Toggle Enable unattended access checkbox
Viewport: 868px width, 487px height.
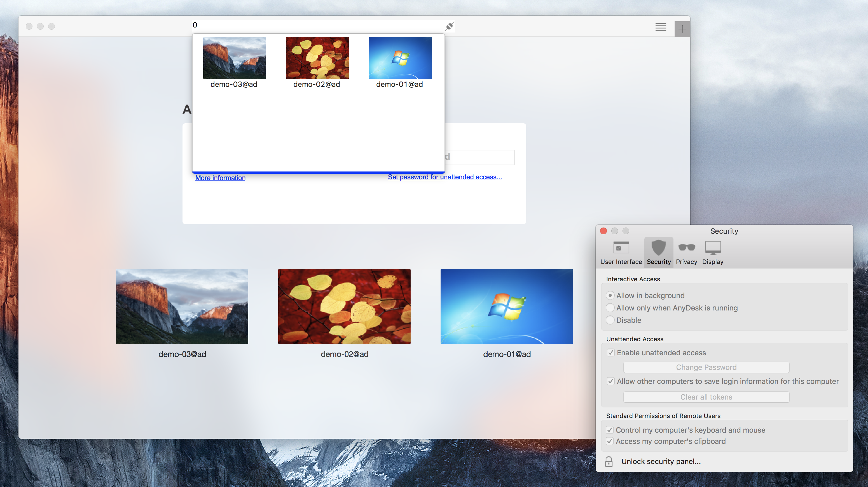(610, 352)
